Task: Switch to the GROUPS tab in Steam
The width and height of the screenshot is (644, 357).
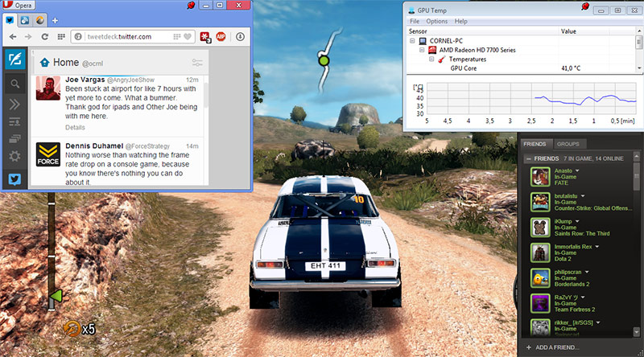Action: [x=568, y=144]
